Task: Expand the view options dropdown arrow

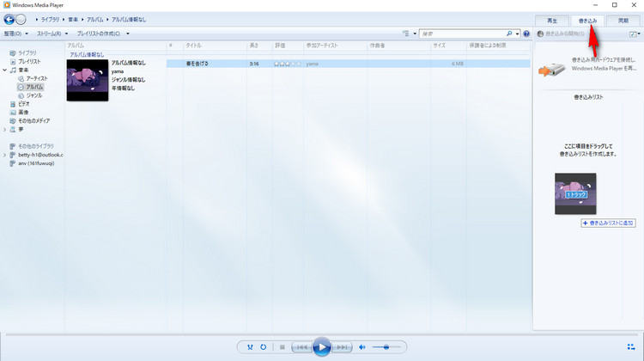Action: pos(415,34)
